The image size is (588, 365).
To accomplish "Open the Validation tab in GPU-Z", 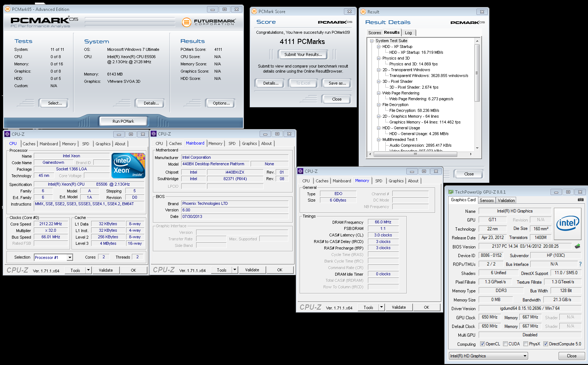I will 506,200.
